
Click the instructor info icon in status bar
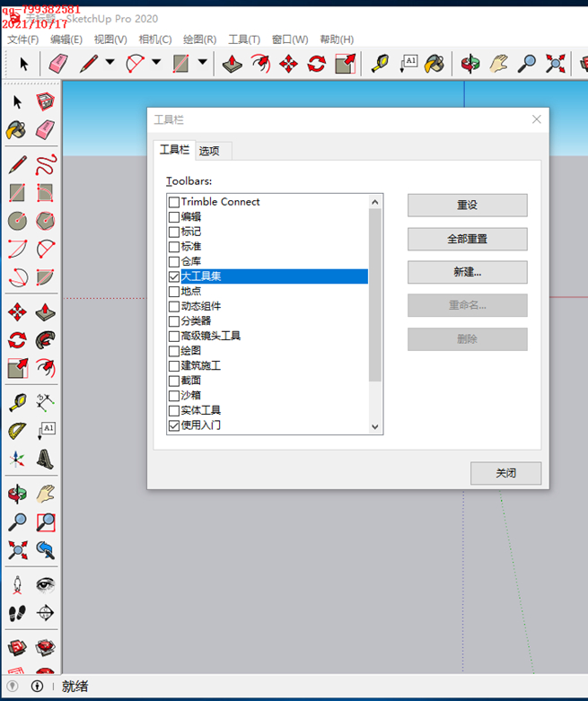point(38,686)
